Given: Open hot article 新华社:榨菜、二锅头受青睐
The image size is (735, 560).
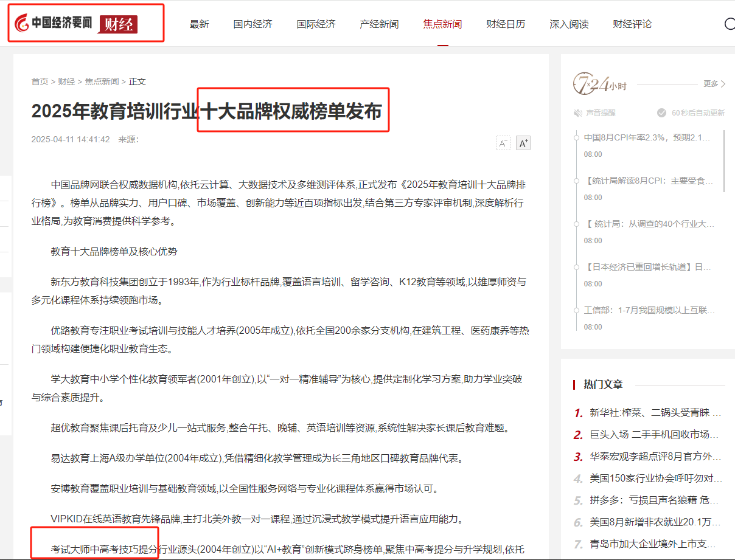Looking at the screenshot, I should 655,413.
